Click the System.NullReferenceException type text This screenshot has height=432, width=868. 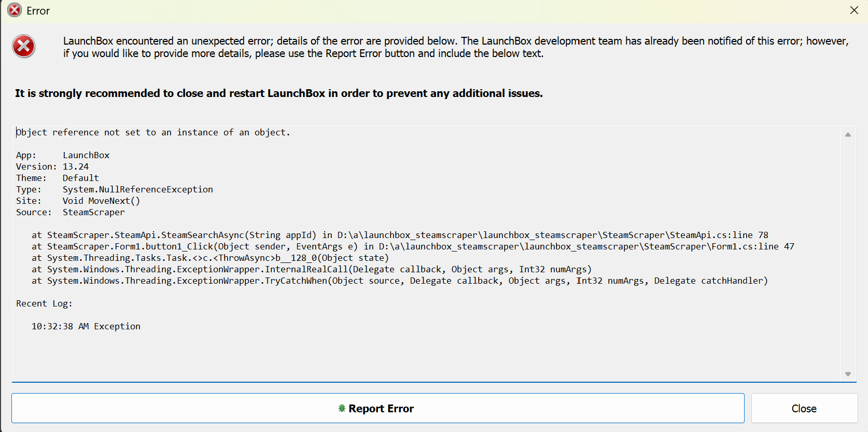coord(137,190)
